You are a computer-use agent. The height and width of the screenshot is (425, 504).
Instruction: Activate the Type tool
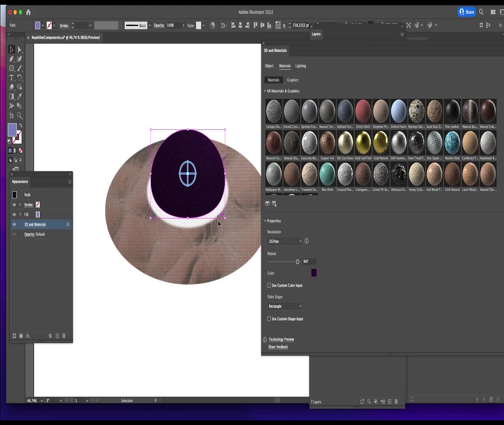click(x=12, y=78)
